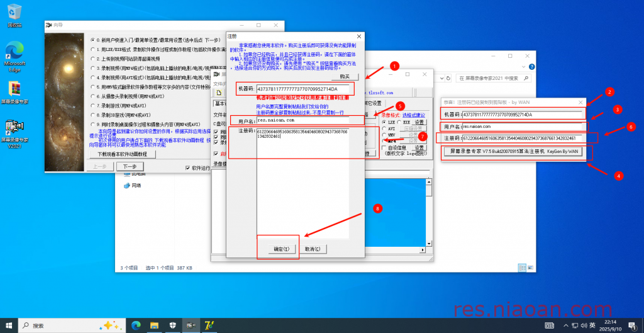Choose the AVI recording format radio

pos(384,128)
